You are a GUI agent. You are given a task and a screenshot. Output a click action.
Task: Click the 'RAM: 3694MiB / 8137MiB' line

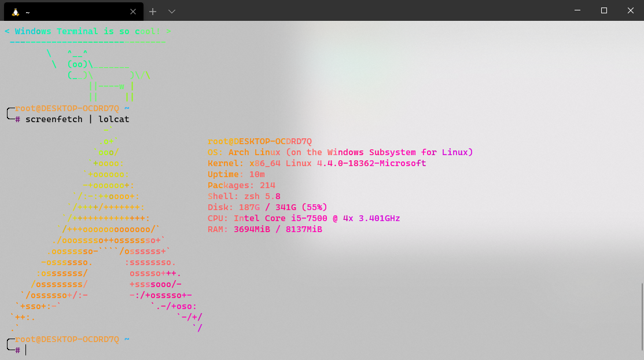[265, 229]
